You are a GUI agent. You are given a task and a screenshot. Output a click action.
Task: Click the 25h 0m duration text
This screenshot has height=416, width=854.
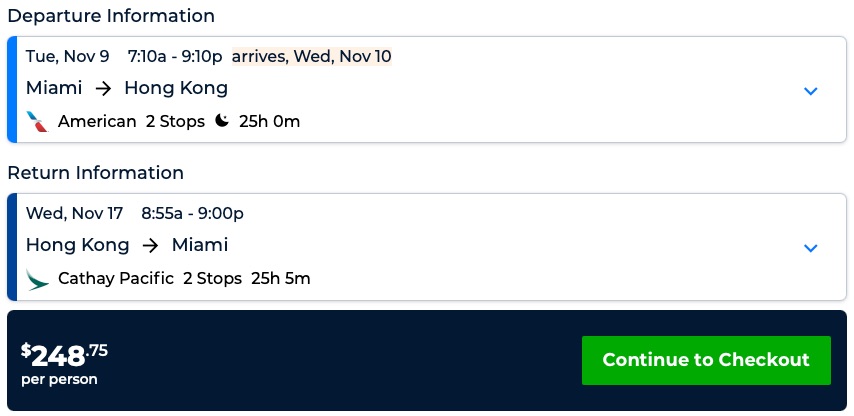coord(269,122)
